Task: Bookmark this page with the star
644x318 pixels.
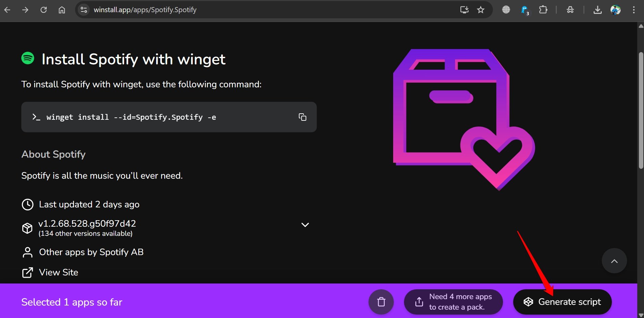Action: 481,10
